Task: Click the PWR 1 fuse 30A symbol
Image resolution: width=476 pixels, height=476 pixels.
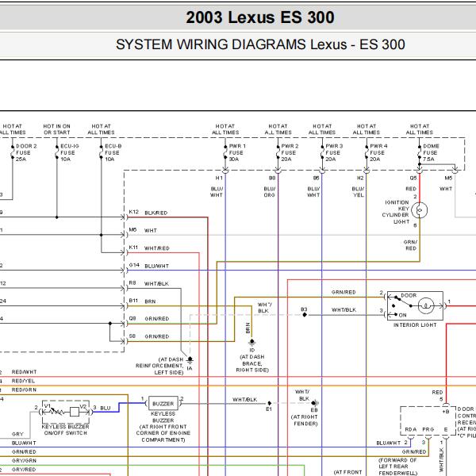Action: coord(225,152)
